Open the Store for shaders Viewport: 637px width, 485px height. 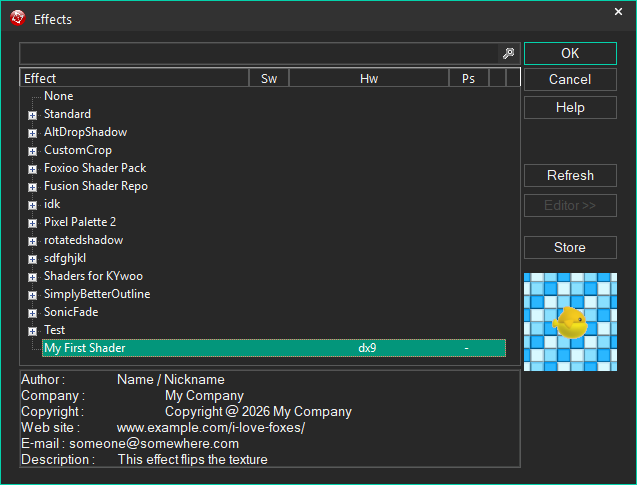tap(570, 247)
